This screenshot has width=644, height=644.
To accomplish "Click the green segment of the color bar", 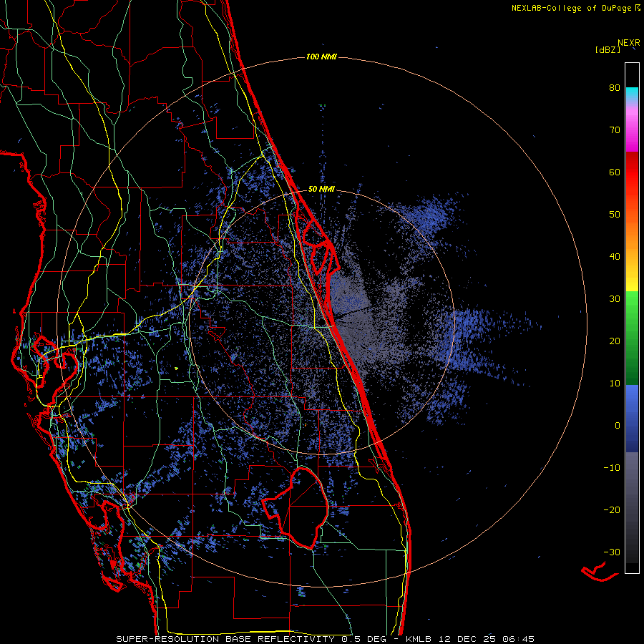I will click(x=632, y=338).
